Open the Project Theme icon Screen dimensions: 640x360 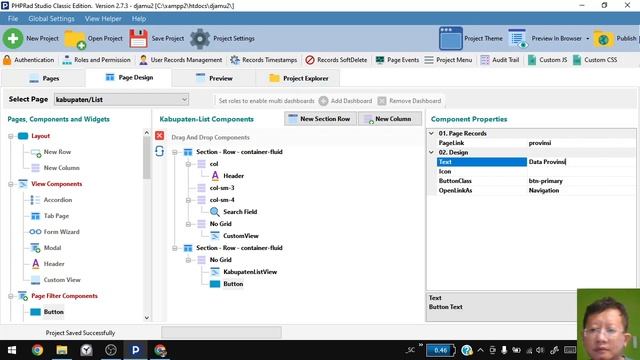pos(451,38)
